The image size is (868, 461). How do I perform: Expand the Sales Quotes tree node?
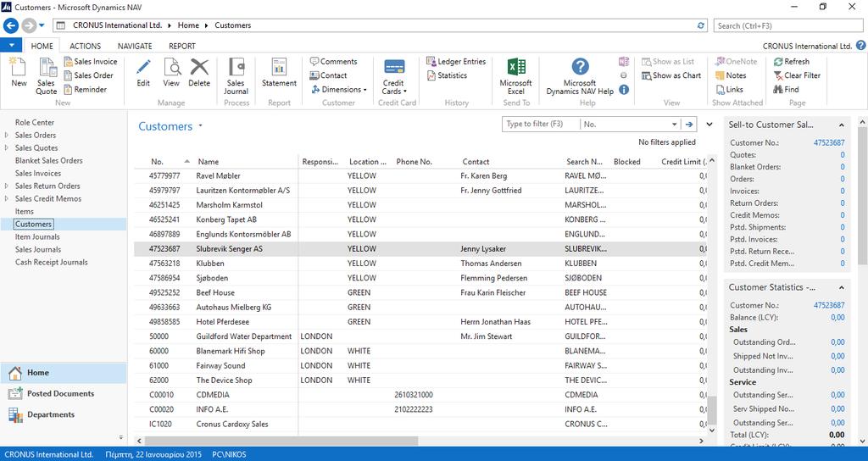coord(7,147)
